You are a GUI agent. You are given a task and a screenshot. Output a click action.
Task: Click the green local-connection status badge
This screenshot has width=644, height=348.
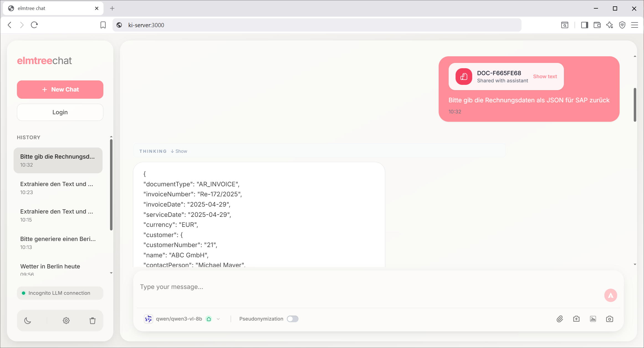(209, 319)
